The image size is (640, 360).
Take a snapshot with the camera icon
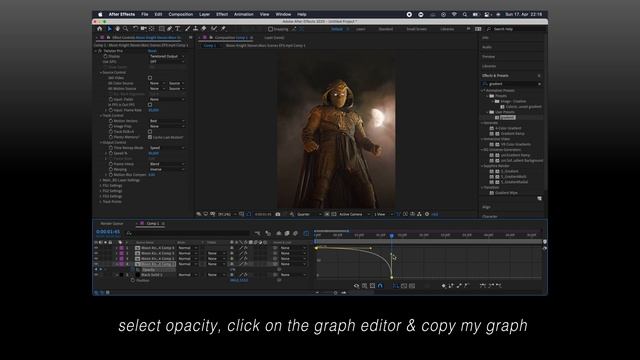[x=278, y=214]
